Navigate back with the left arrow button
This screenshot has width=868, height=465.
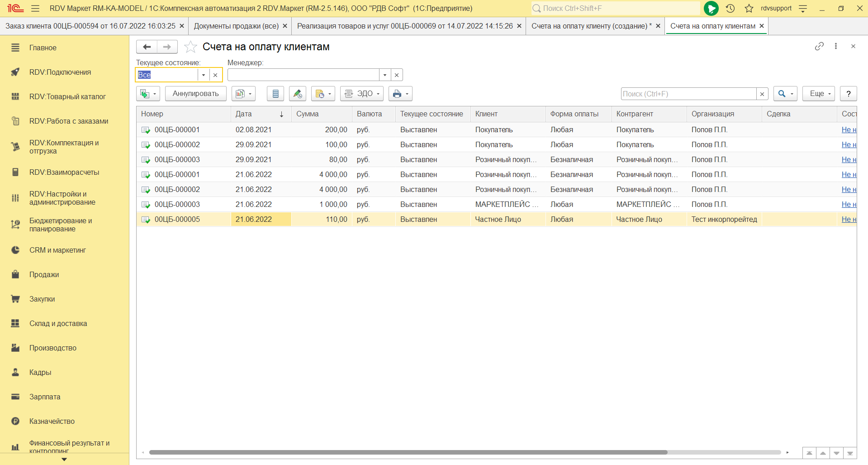pyautogui.click(x=147, y=47)
